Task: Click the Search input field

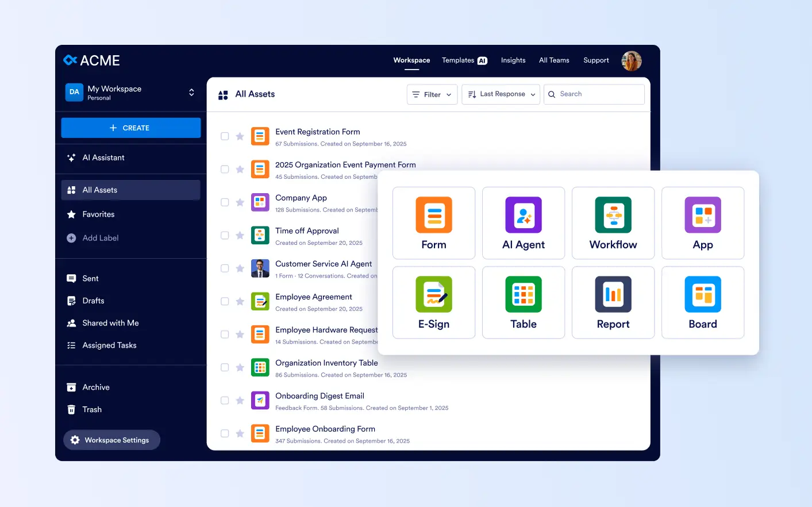Action: [x=598, y=94]
